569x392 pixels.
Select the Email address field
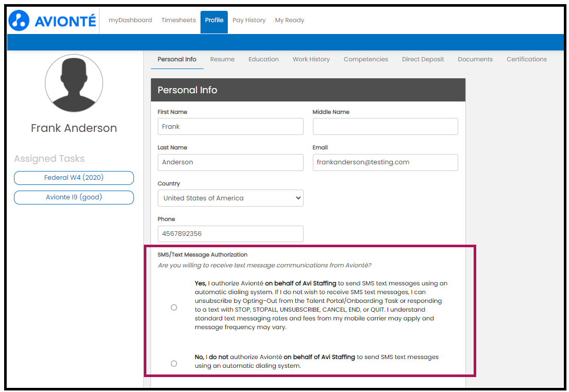[385, 162]
